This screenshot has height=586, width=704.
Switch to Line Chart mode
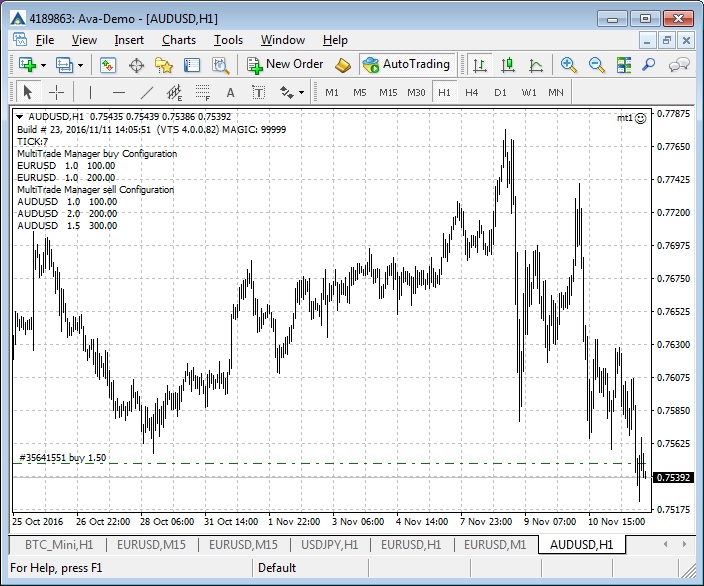536,66
